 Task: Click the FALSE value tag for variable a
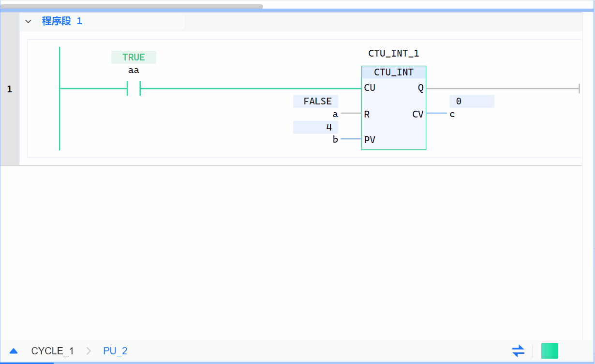tap(317, 102)
